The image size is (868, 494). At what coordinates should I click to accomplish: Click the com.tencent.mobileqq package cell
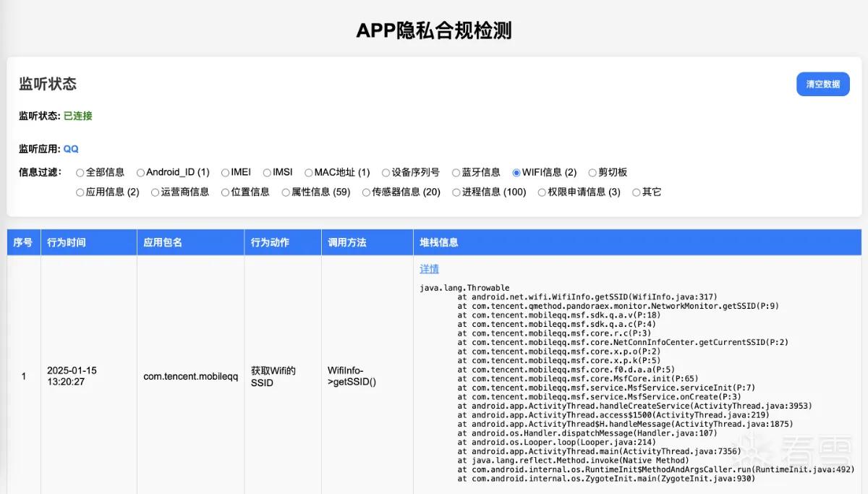(x=190, y=376)
